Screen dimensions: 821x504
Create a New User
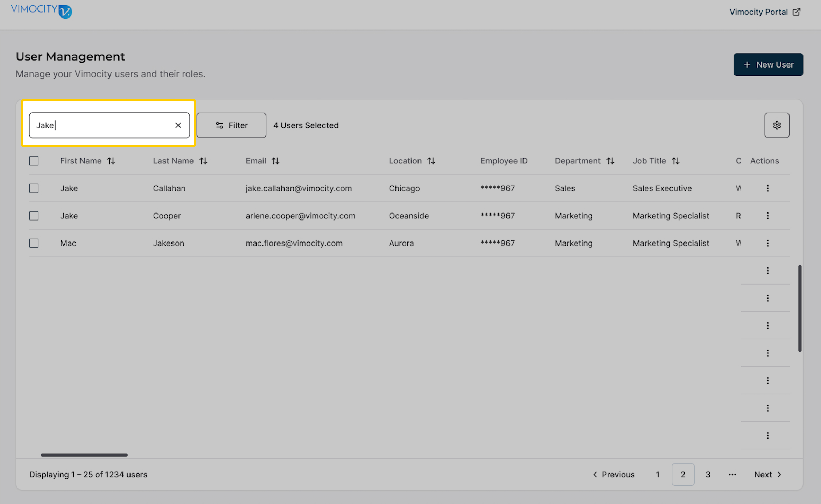coord(768,64)
